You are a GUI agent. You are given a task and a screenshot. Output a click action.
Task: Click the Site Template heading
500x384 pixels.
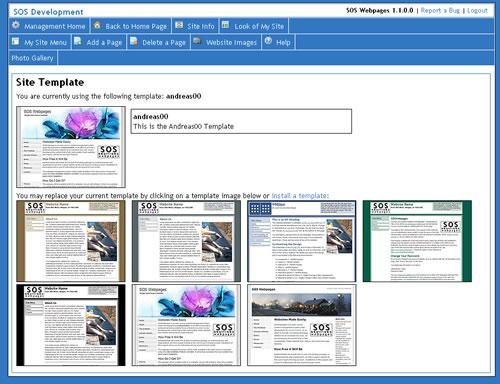coord(50,82)
